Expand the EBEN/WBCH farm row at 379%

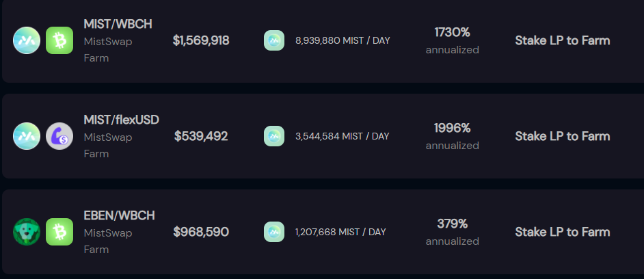323,232
